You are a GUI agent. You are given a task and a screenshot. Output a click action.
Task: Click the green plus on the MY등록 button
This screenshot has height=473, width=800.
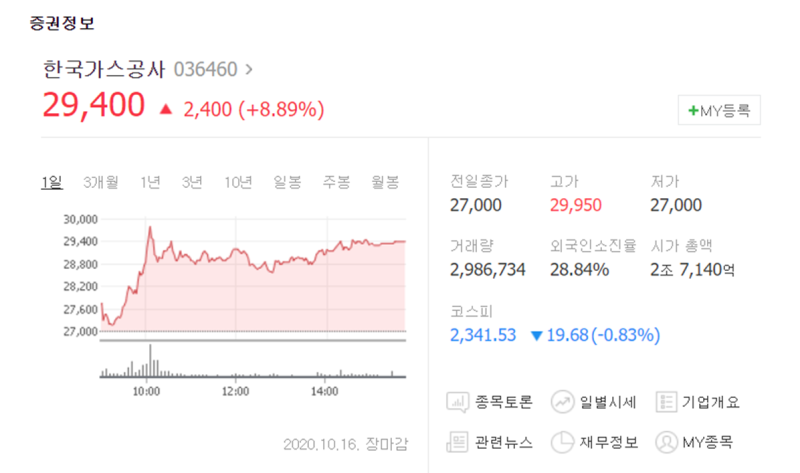pyautogui.click(x=693, y=110)
